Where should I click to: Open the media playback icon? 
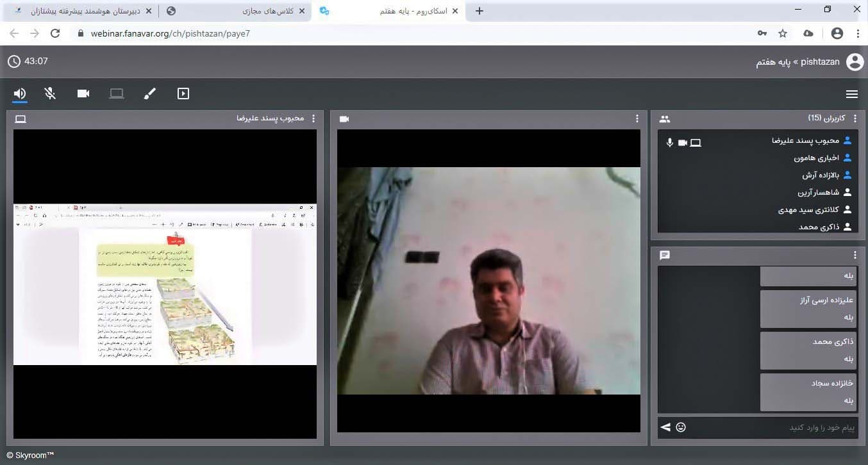183,94
